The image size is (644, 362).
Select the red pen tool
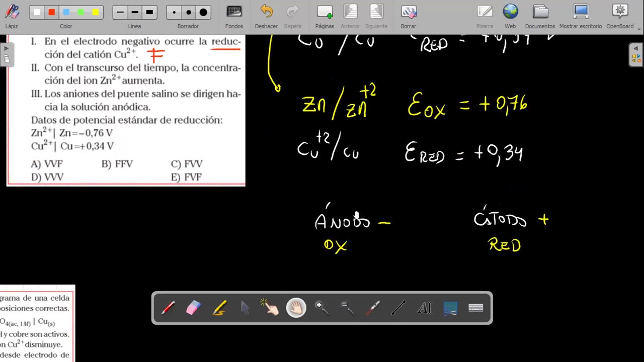click(x=168, y=308)
